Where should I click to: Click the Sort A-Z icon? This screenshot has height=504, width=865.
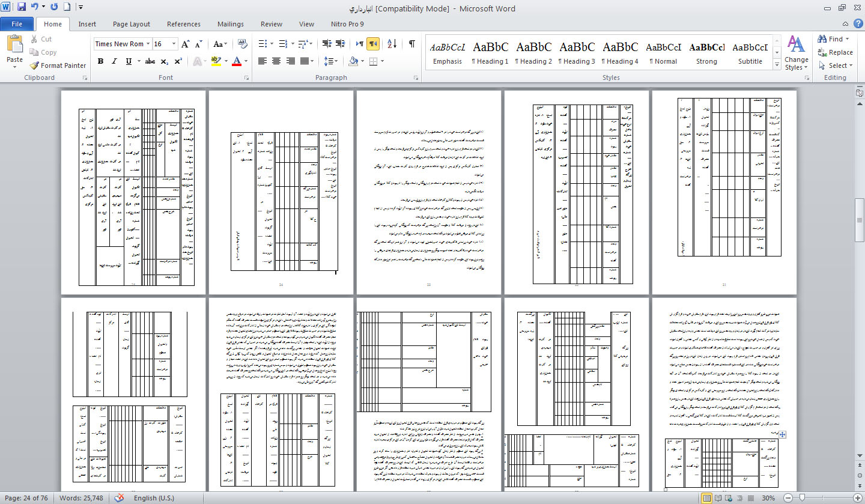pyautogui.click(x=392, y=44)
